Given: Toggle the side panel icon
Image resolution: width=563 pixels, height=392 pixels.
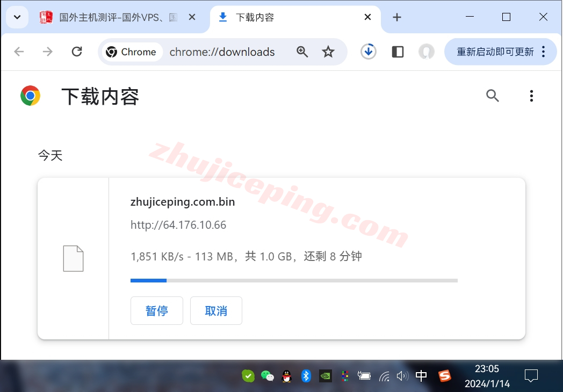Looking at the screenshot, I should (398, 52).
